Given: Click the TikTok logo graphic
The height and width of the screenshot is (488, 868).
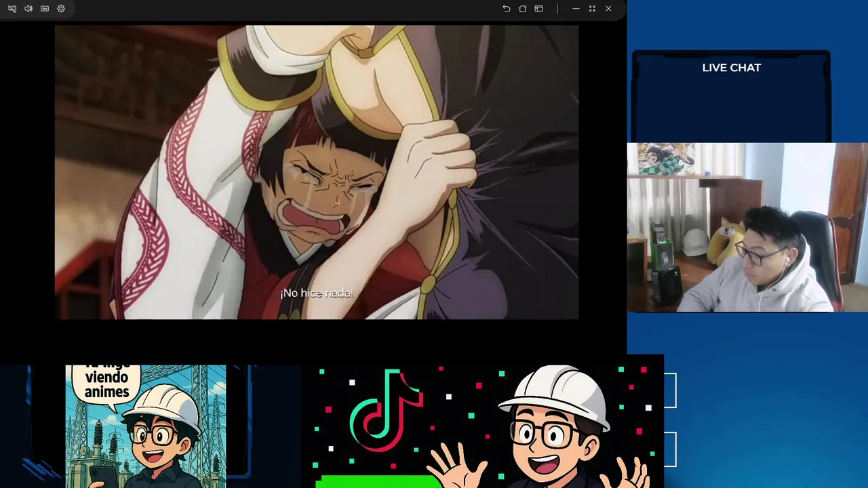Looking at the screenshot, I should click(385, 411).
